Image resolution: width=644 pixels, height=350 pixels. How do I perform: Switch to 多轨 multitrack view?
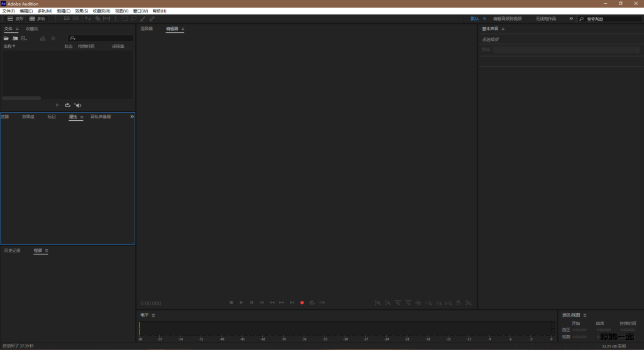pos(37,19)
